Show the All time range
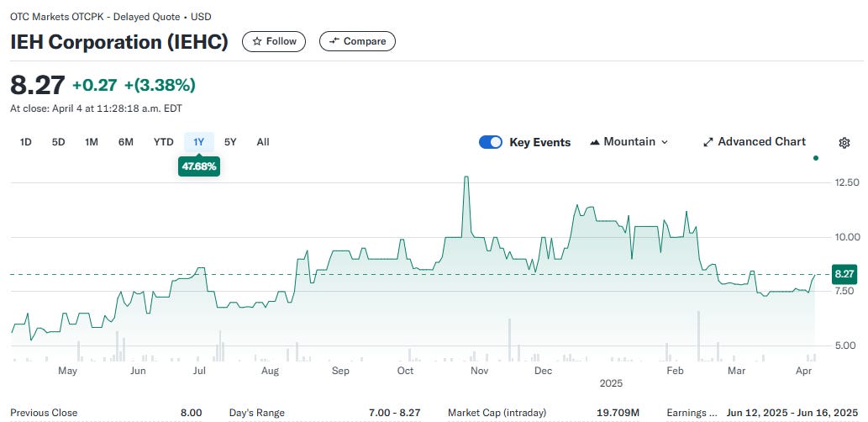The height and width of the screenshot is (422, 868). [x=263, y=142]
